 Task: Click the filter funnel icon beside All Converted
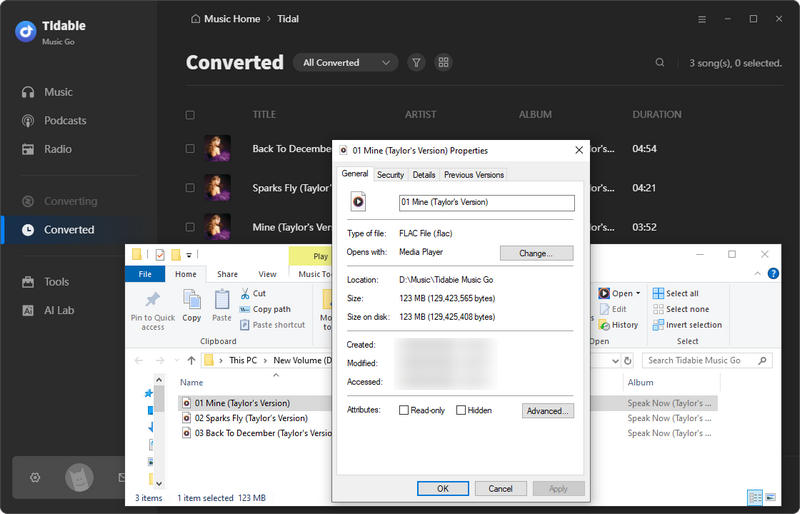coord(416,62)
